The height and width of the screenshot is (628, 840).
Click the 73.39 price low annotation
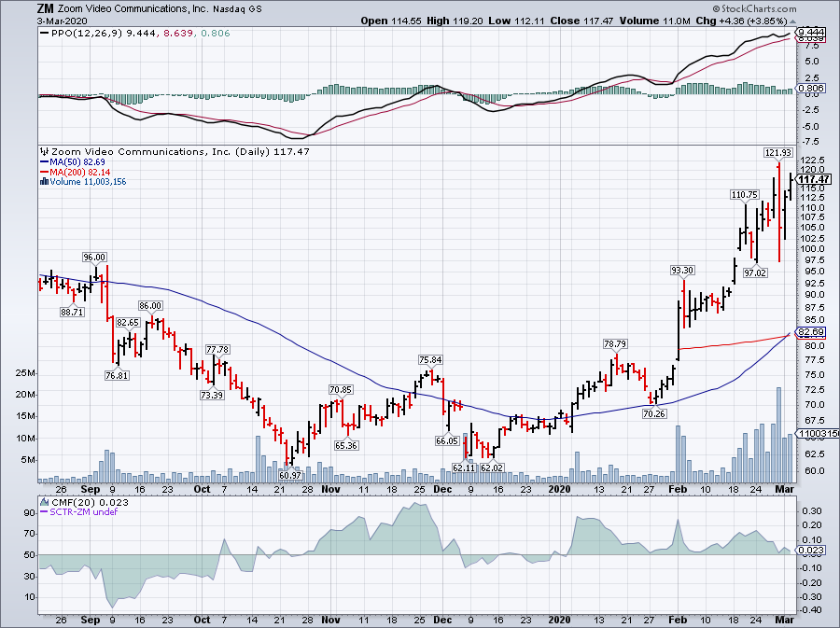[x=212, y=395]
